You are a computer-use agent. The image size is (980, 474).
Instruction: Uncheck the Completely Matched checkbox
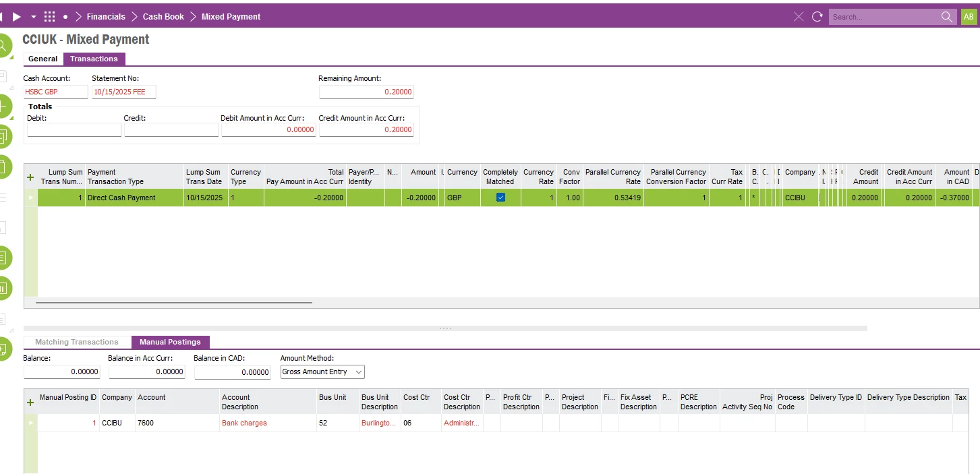(x=500, y=198)
